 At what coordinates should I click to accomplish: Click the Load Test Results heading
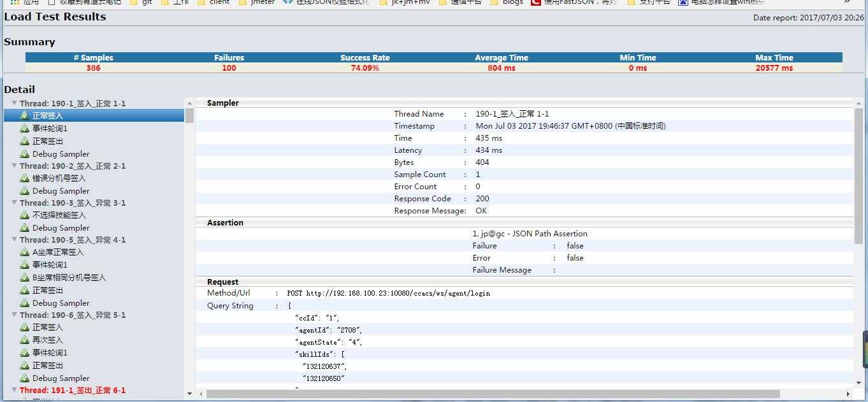55,17
